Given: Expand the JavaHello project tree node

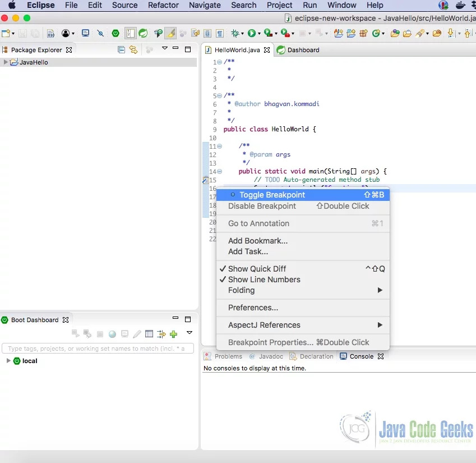Looking at the screenshot, I should (x=5, y=62).
